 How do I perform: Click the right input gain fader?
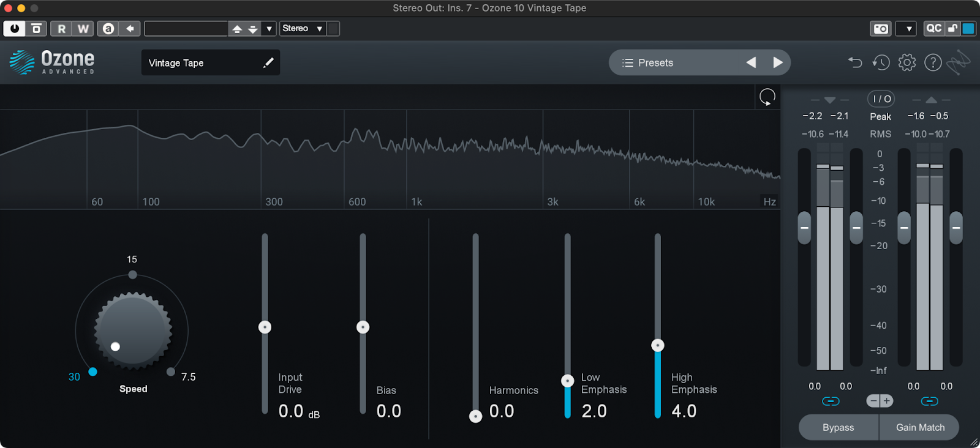856,228
